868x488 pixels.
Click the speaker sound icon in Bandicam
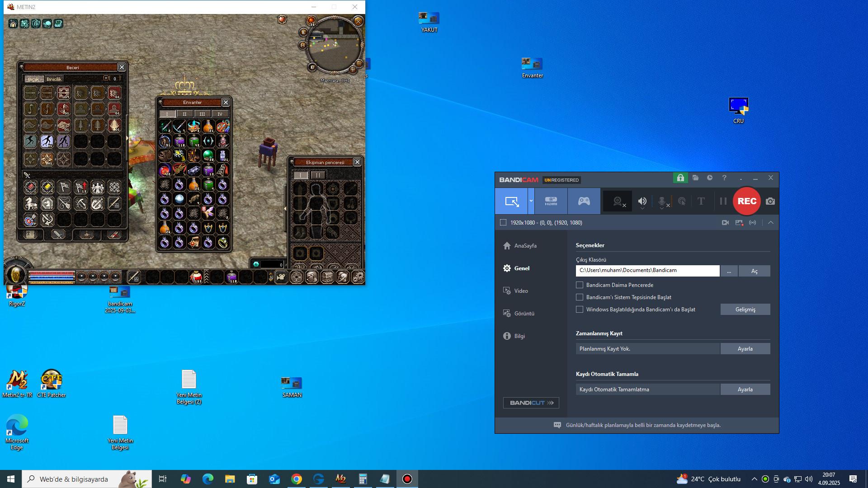[642, 202]
